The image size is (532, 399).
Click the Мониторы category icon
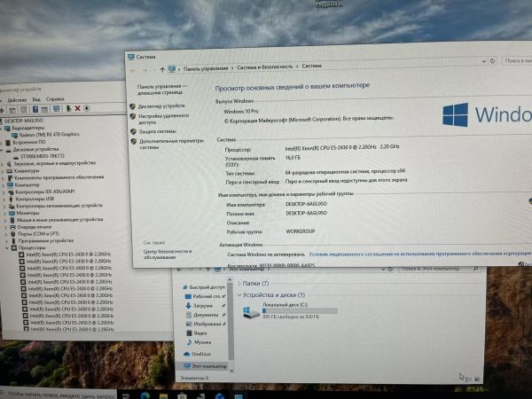[12, 213]
